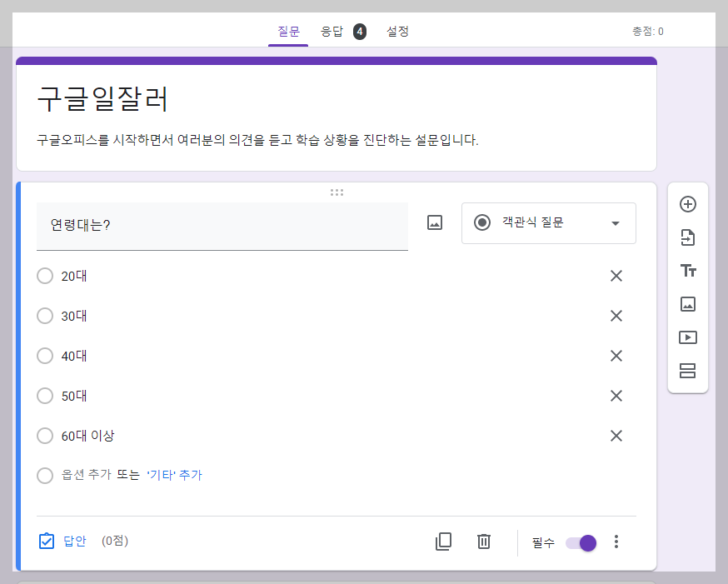Select the 30대 radio button
The image size is (728, 584).
[x=45, y=316]
